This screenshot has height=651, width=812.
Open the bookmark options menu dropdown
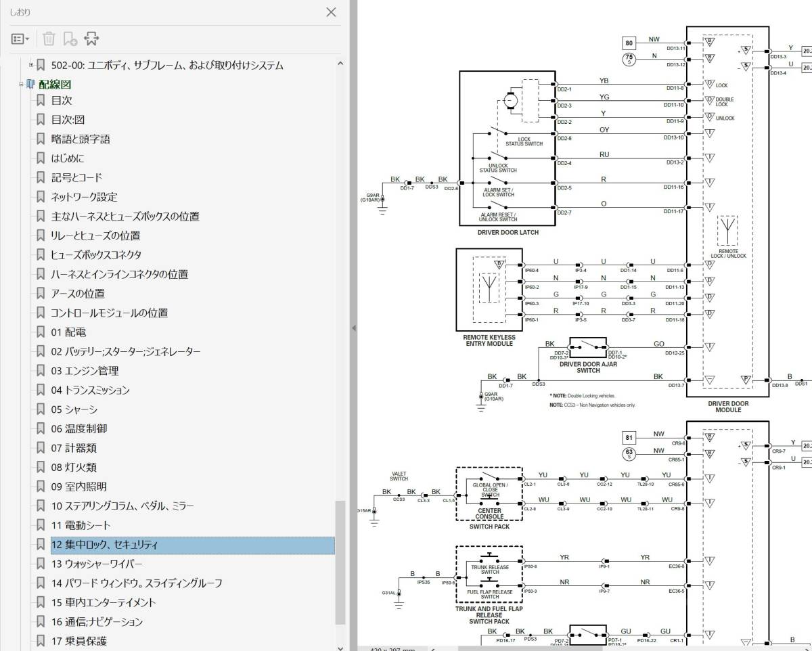coord(20,39)
